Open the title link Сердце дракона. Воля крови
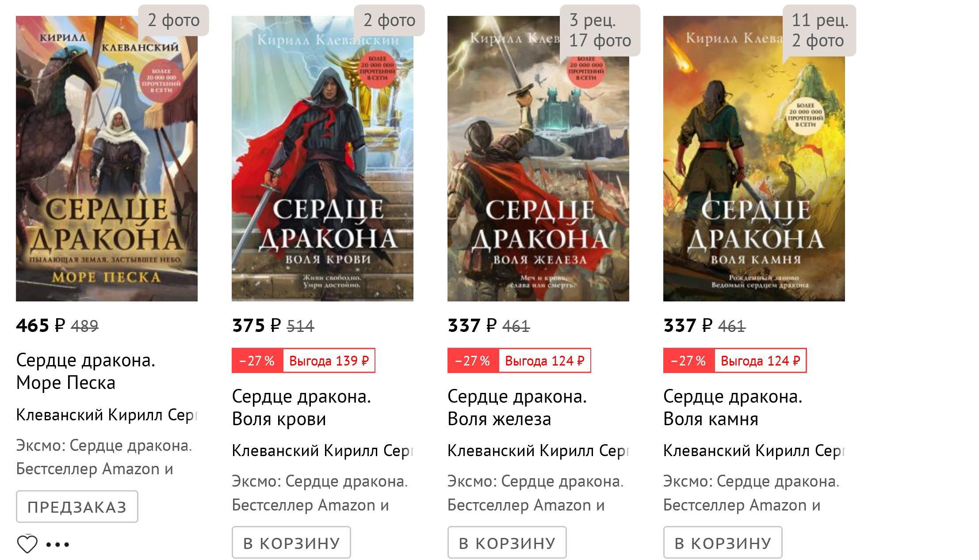This screenshot has height=560, width=979. click(x=301, y=408)
